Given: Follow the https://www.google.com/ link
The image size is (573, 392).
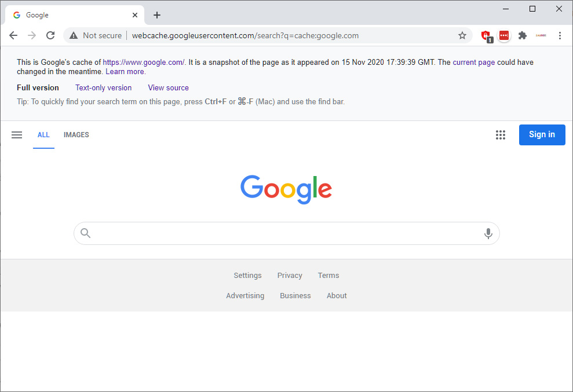Looking at the screenshot, I should [x=144, y=62].
